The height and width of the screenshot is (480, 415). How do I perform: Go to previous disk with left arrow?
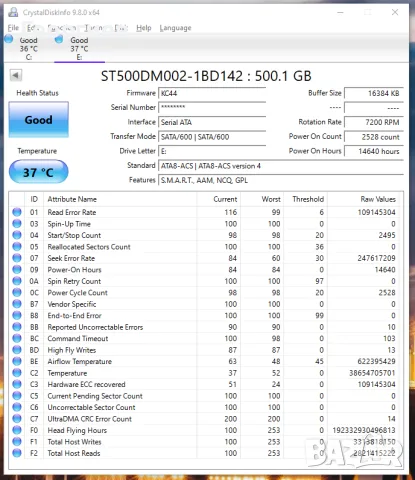click(16, 75)
